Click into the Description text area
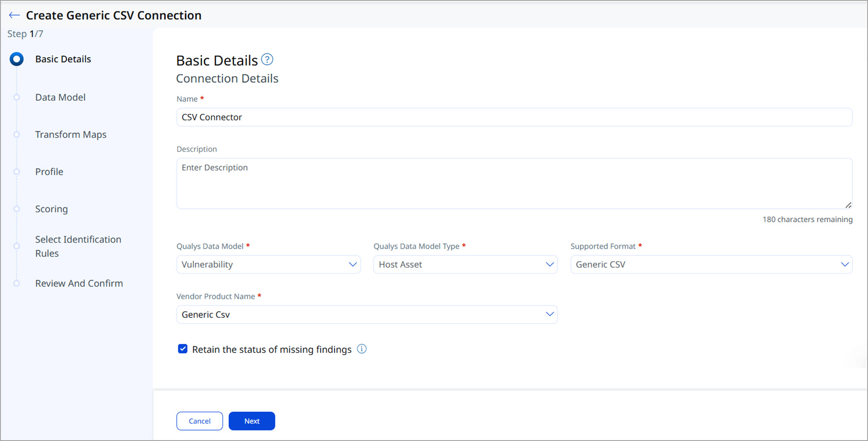 pyautogui.click(x=514, y=183)
